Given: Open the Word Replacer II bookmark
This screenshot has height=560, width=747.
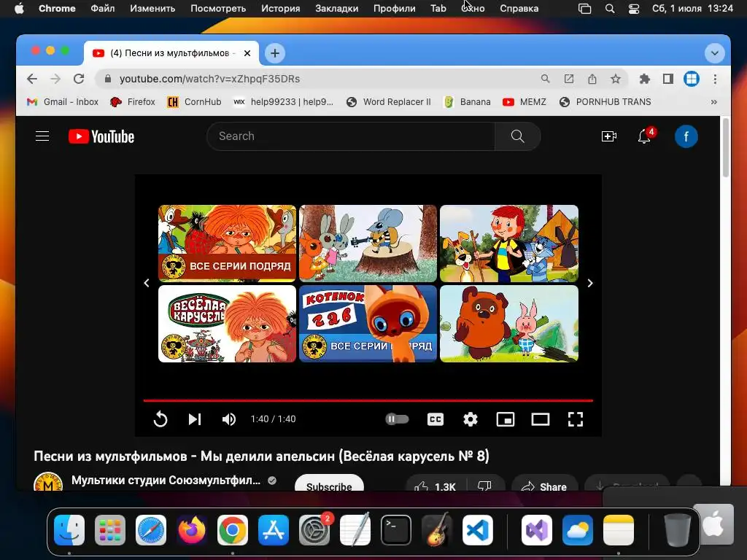Looking at the screenshot, I should (389, 102).
